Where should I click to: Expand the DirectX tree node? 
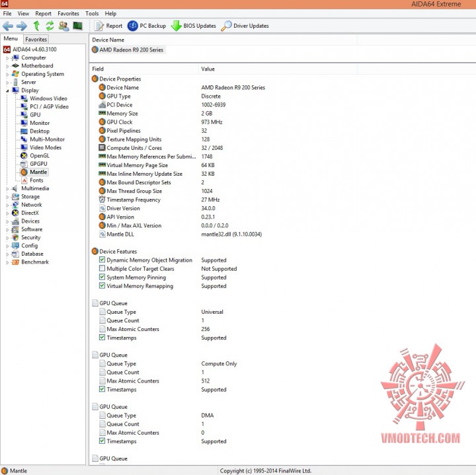7,213
